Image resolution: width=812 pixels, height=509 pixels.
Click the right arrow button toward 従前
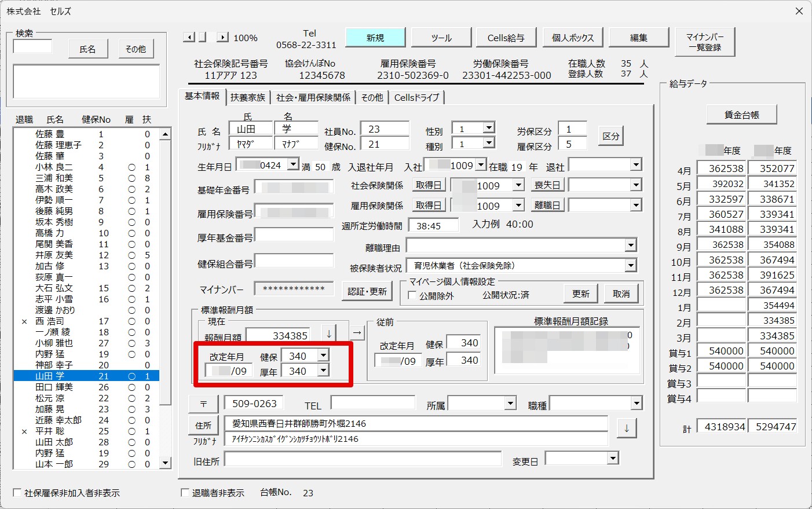click(x=357, y=332)
